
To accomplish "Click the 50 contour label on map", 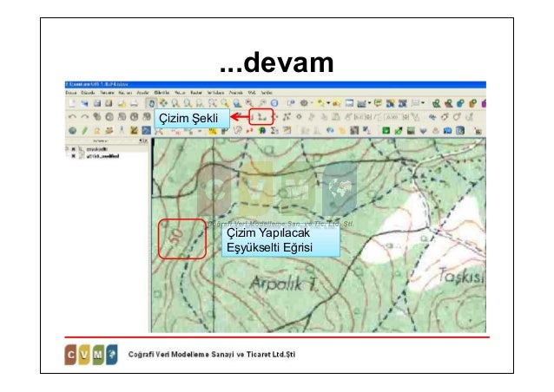I will tap(176, 237).
